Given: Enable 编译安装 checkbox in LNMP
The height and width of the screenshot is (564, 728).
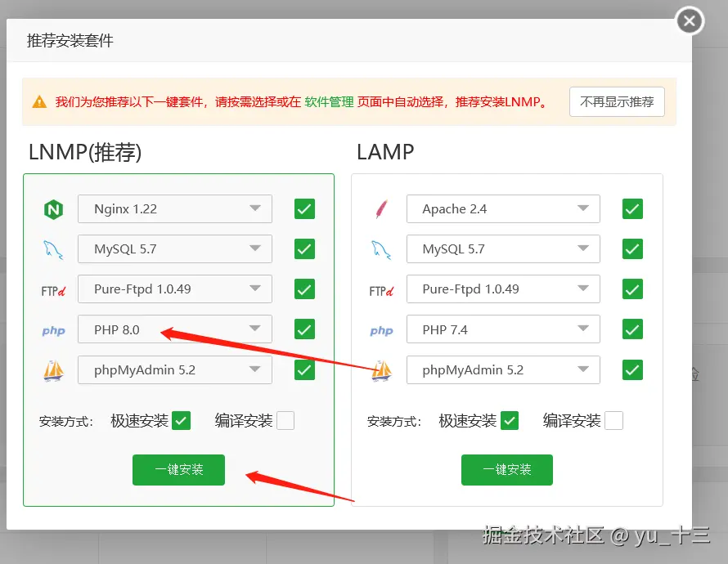Looking at the screenshot, I should (285, 421).
